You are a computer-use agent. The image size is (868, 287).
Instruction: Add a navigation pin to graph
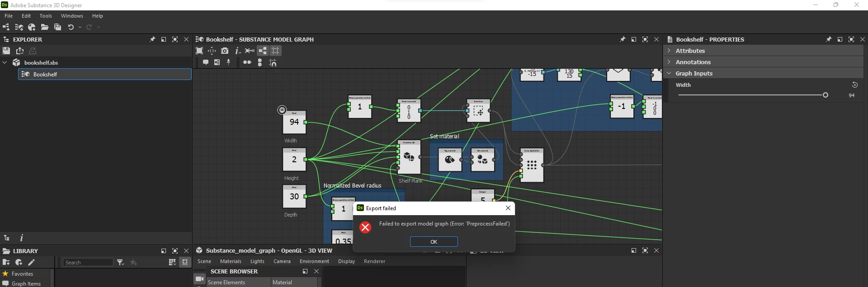(x=229, y=62)
